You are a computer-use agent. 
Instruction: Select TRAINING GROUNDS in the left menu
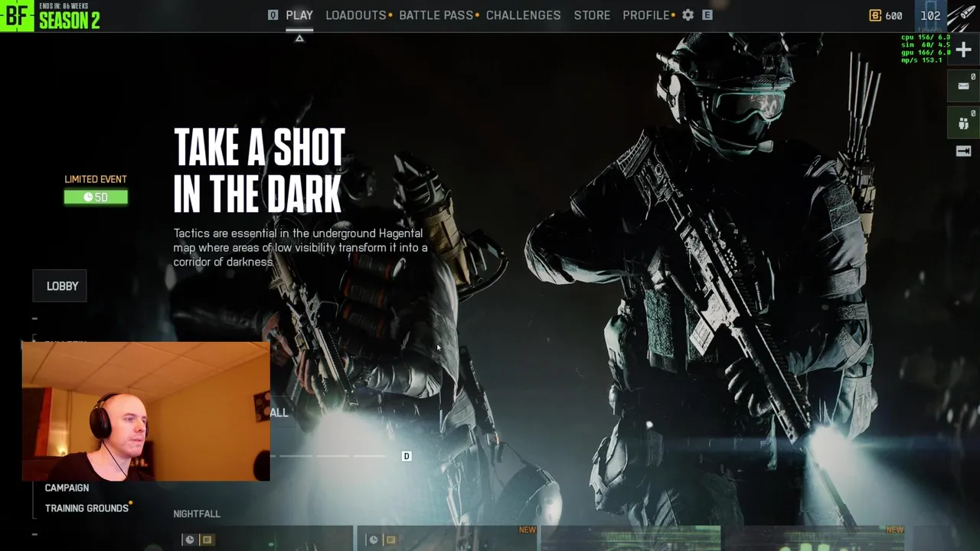[x=87, y=508]
